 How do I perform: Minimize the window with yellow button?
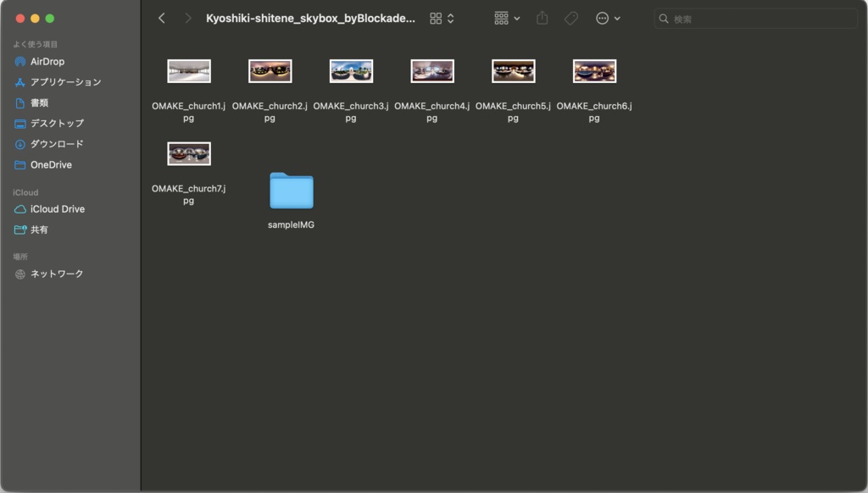click(x=35, y=19)
